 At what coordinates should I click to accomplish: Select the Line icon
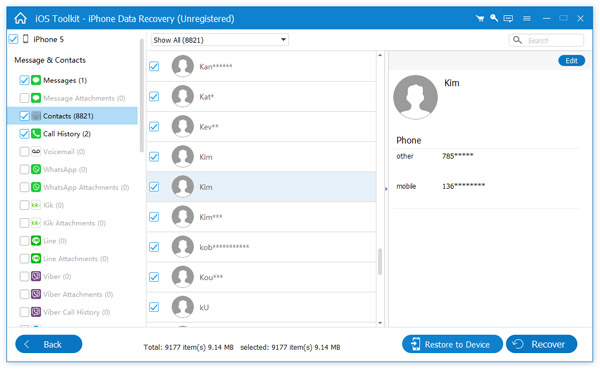click(36, 241)
